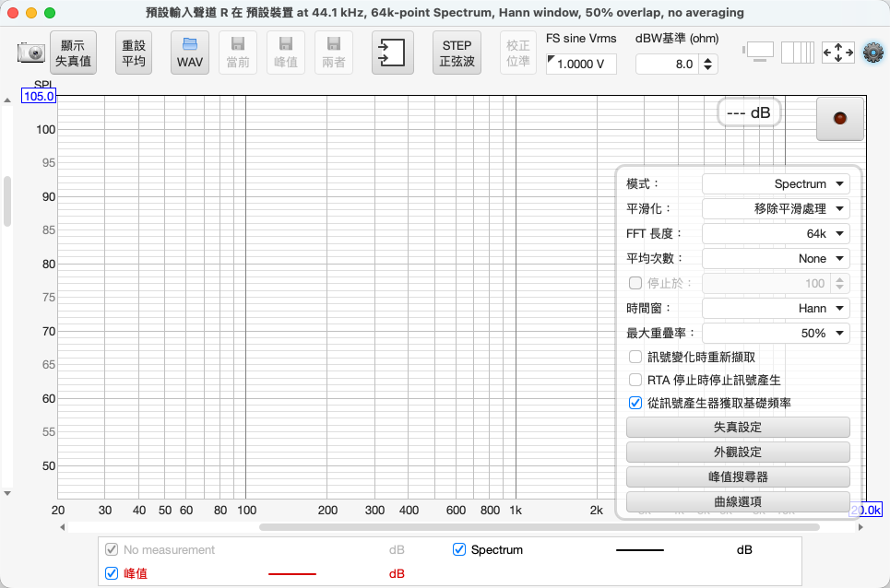Click the 校正位準 button
This screenshot has width=890, height=588.
pos(518,53)
